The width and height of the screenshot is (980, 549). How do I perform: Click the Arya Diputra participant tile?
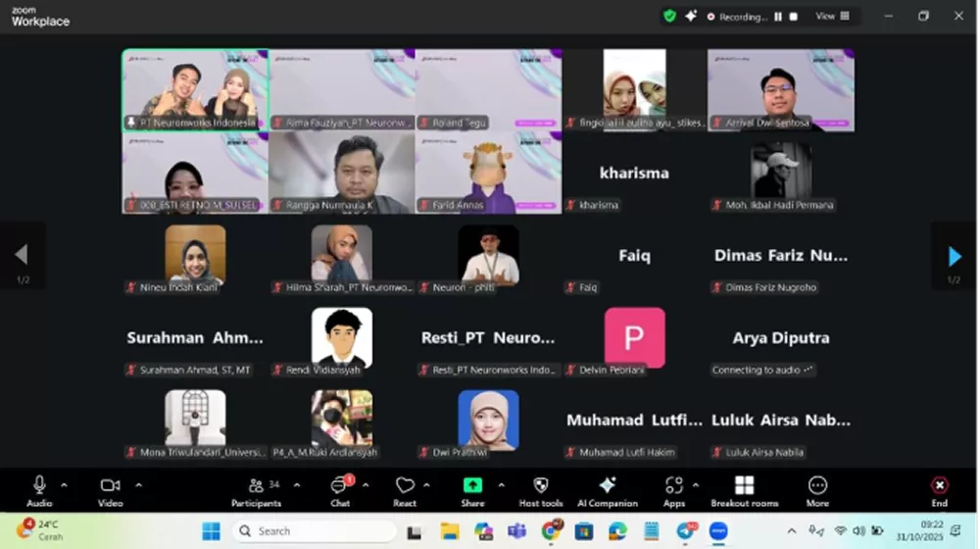(x=781, y=337)
